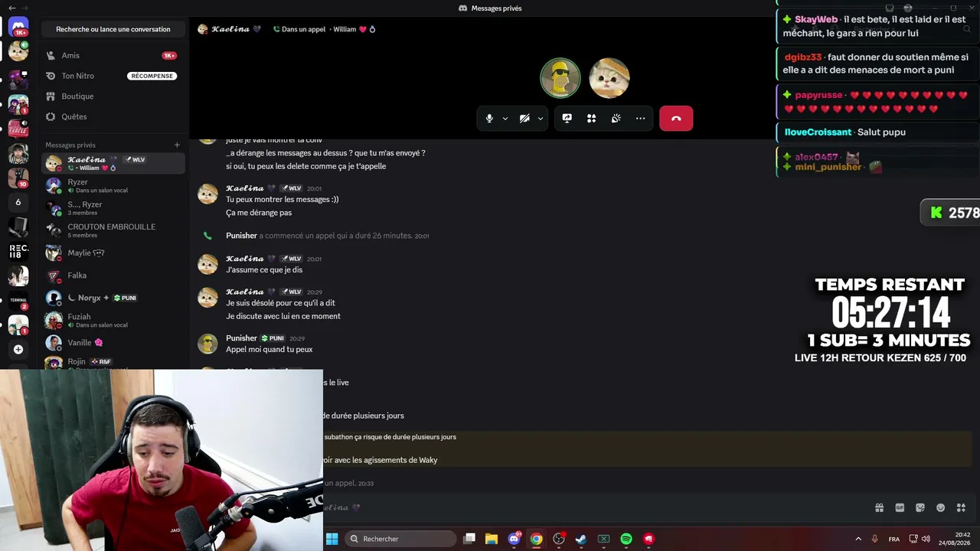Go to the Boutique tab
The image size is (980, 551).
click(x=113, y=96)
